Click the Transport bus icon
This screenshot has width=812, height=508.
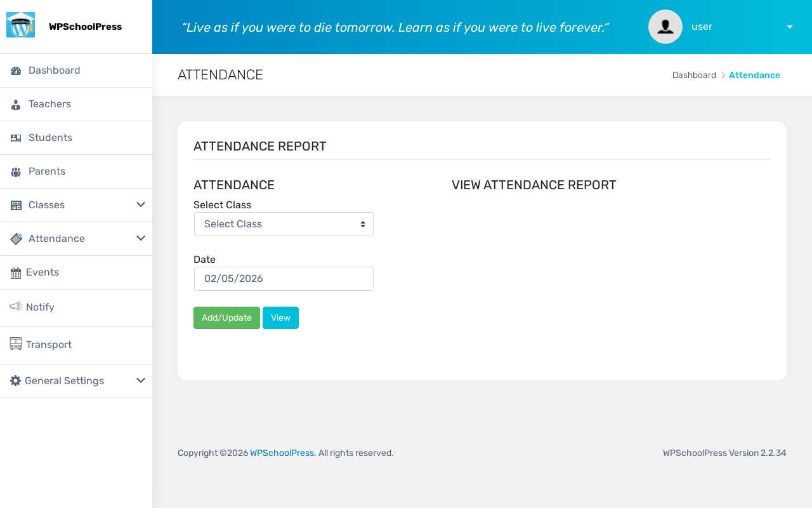(16, 344)
